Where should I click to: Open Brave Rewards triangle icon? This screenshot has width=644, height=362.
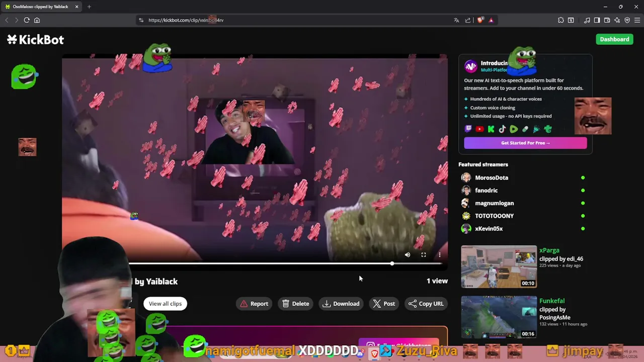pyautogui.click(x=491, y=20)
